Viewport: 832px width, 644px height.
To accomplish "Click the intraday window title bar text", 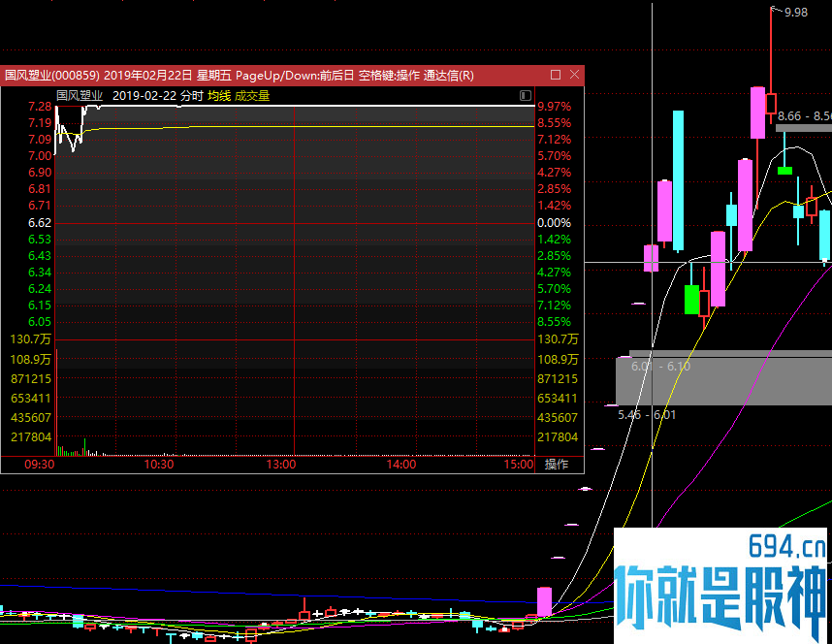I will click(x=240, y=76).
